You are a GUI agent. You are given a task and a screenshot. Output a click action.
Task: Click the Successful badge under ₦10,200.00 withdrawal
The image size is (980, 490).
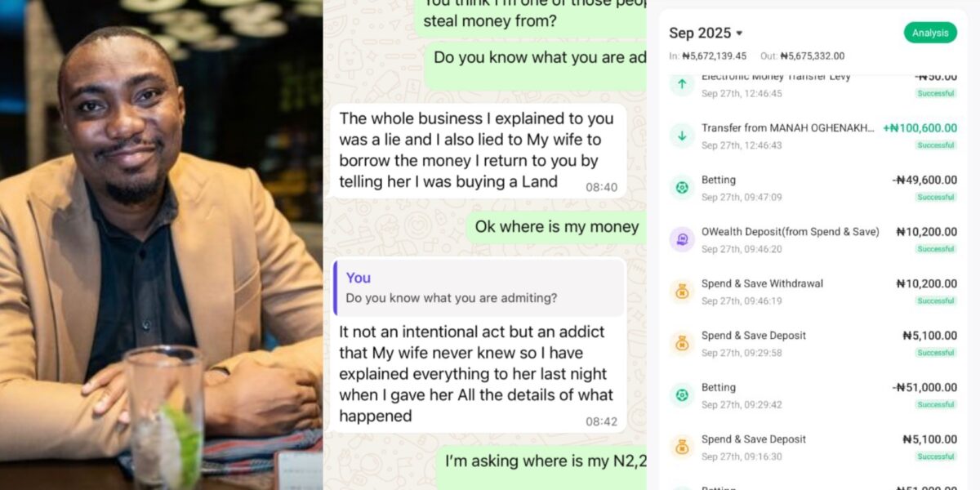(x=936, y=301)
